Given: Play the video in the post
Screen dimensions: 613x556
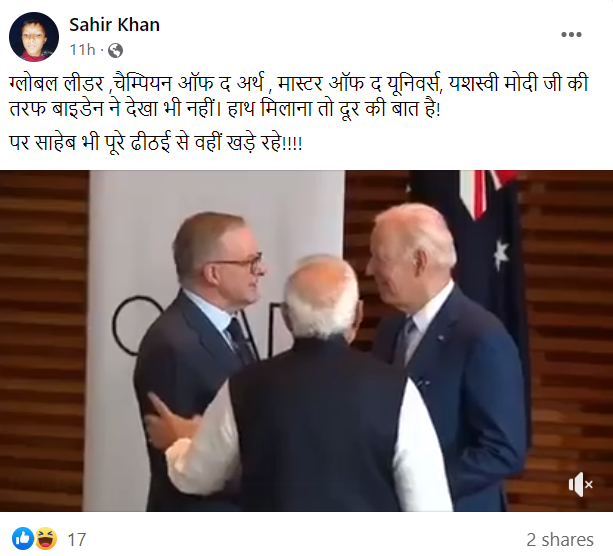Looking at the screenshot, I should pos(306,341).
